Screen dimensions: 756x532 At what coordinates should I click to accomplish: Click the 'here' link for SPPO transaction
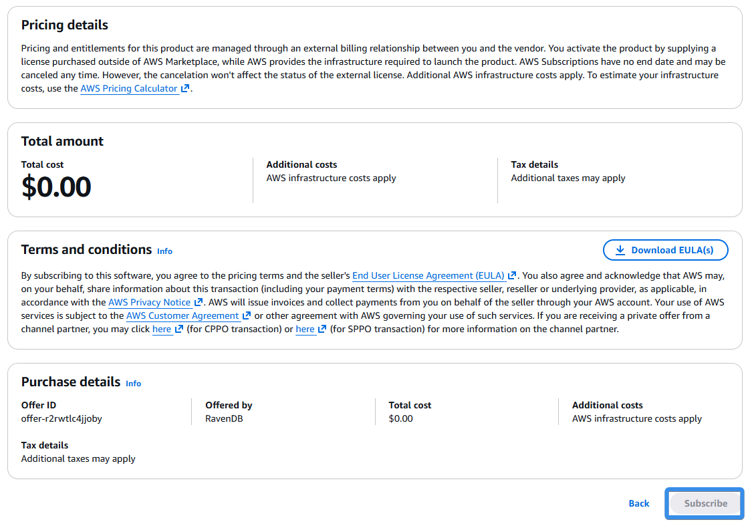tap(305, 329)
